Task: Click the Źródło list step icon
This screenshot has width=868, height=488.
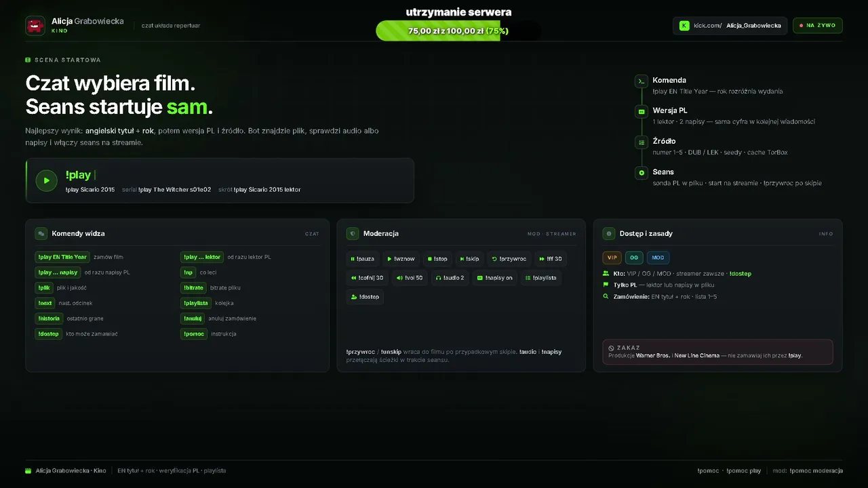Action: tap(641, 142)
